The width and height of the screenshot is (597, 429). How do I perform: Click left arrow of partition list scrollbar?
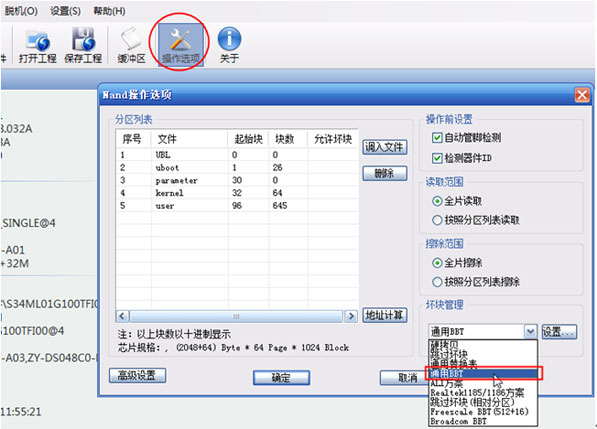pos(122,316)
